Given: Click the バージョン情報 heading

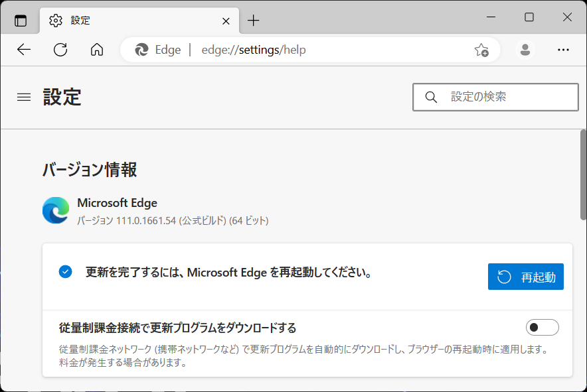Looking at the screenshot, I should tap(90, 169).
